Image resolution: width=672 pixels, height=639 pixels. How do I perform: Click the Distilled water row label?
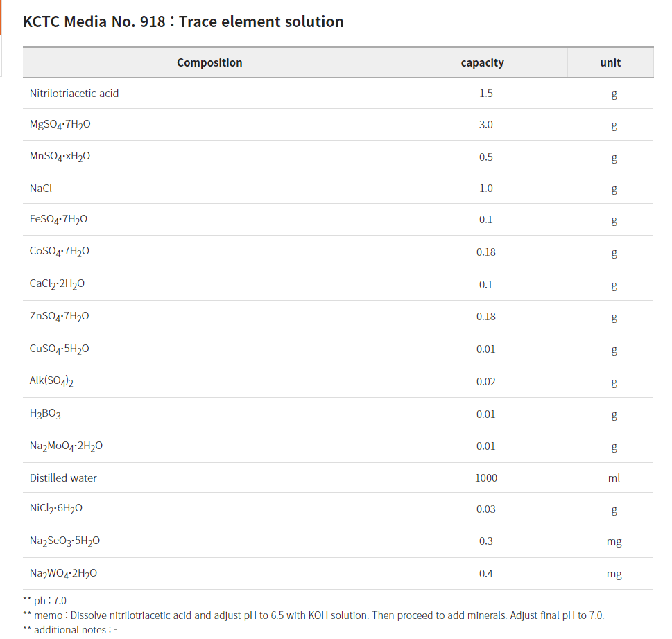coord(63,478)
